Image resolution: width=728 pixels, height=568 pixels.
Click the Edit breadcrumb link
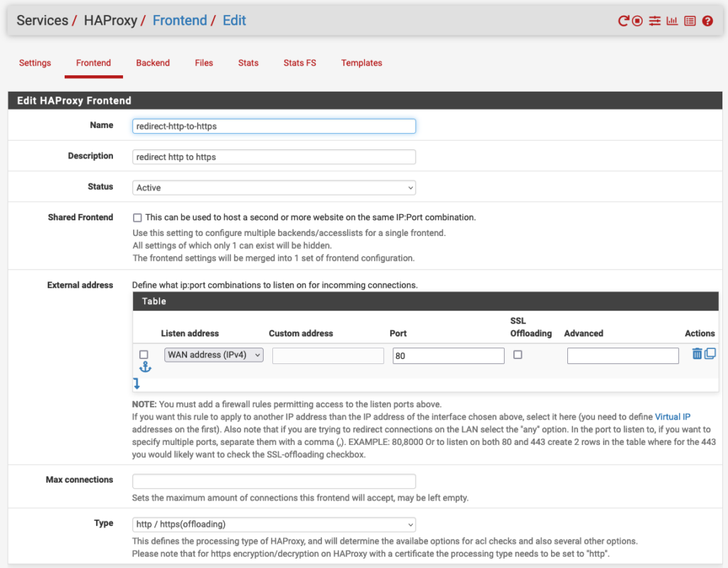tap(235, 21)
